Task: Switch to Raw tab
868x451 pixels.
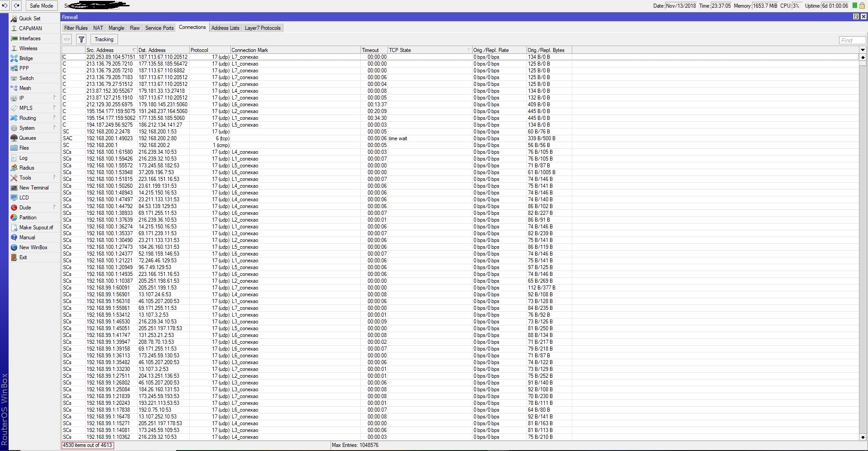Action: coord(135,28)
